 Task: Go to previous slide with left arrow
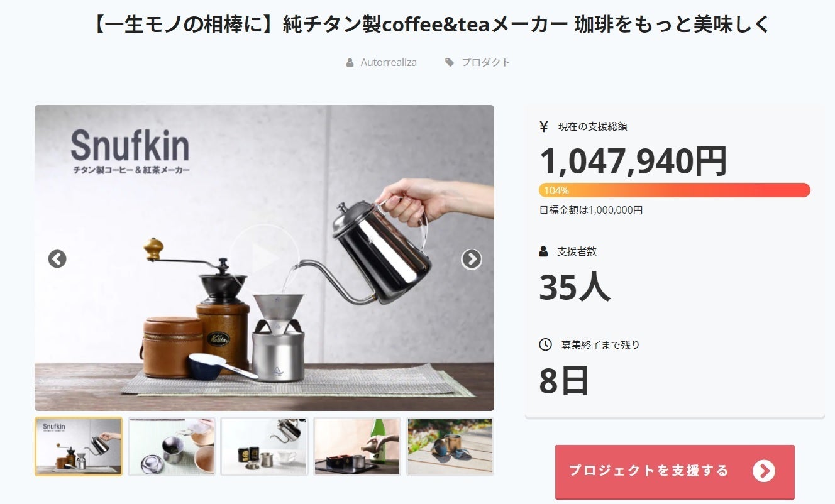[57, 259]
